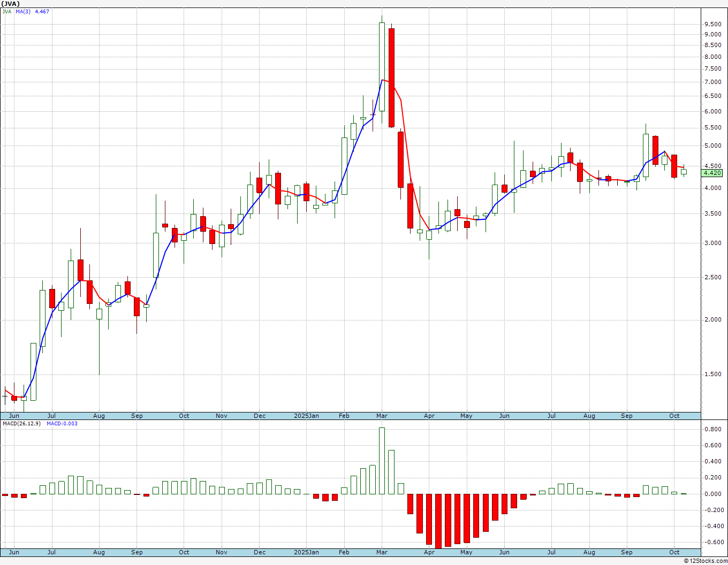Click the (JVA) ticker title
Viewport: 728px width, 565px height.
point(11,4)
